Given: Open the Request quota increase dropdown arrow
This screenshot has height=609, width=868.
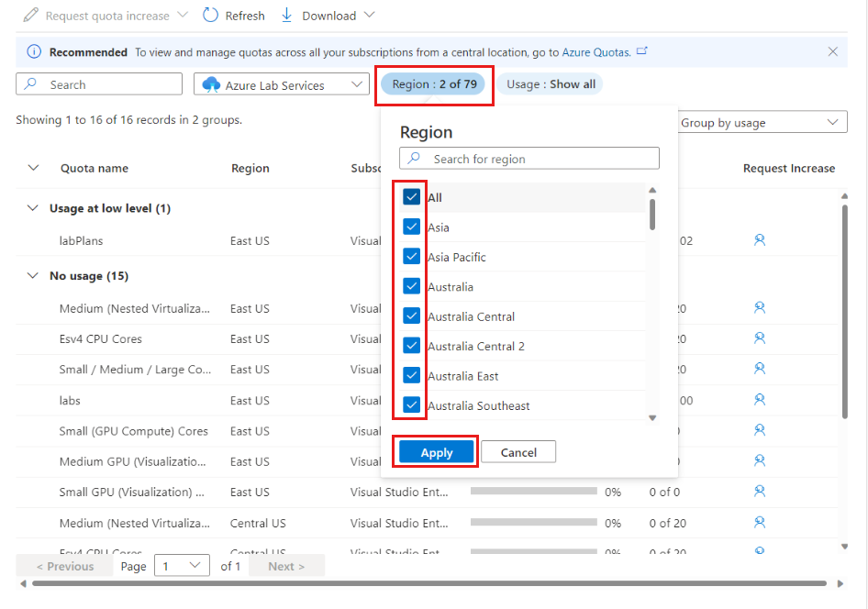Looking at the screenshot, I should [183, 15].
